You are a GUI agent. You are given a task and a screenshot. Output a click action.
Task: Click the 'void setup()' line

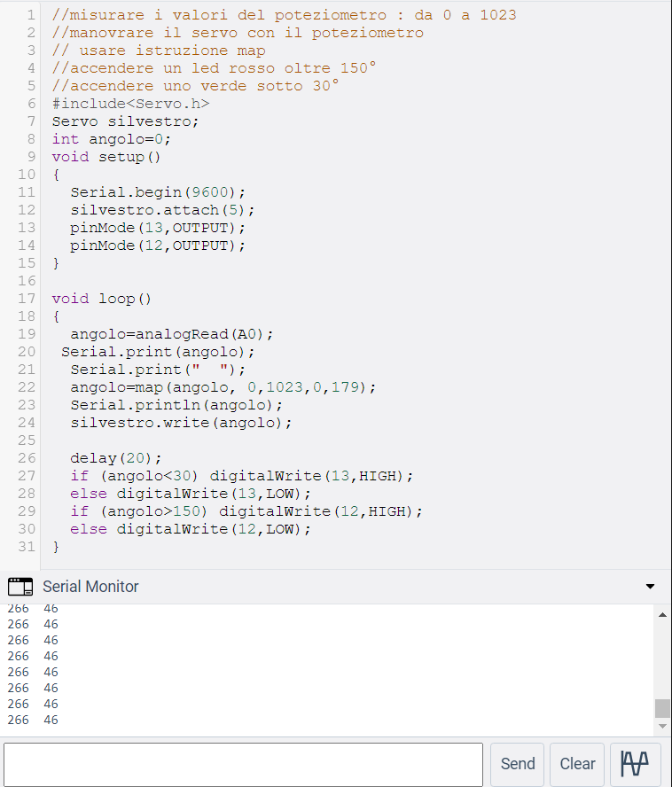[x=106, y=157]
